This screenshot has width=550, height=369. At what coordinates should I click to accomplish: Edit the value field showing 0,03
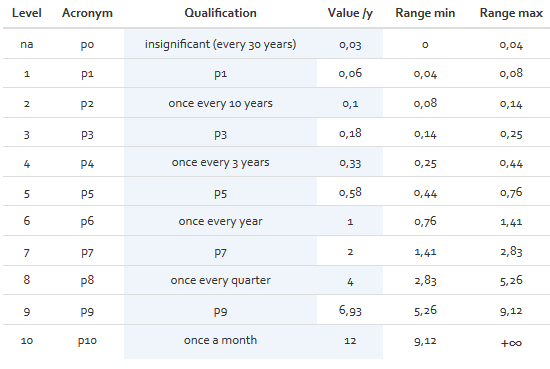pyautogui.click(x=350, y=44)
